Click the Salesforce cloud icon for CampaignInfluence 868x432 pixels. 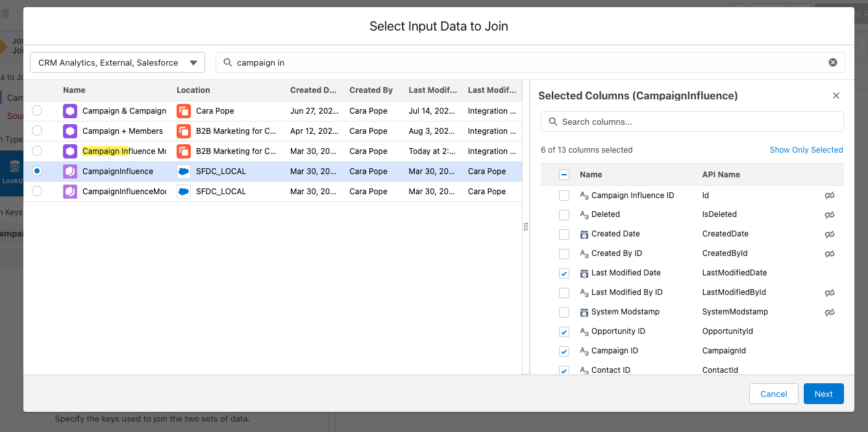(x=184, y=172)
